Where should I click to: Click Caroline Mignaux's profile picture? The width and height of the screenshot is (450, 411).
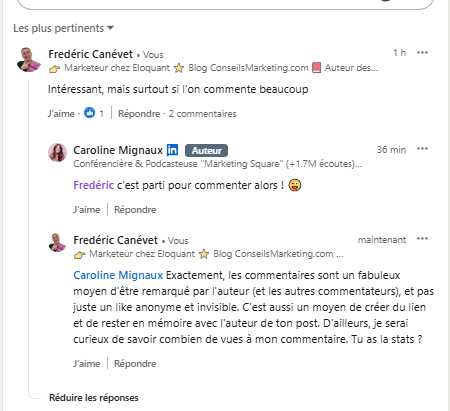pyautogui.click(x=57, y=153)
